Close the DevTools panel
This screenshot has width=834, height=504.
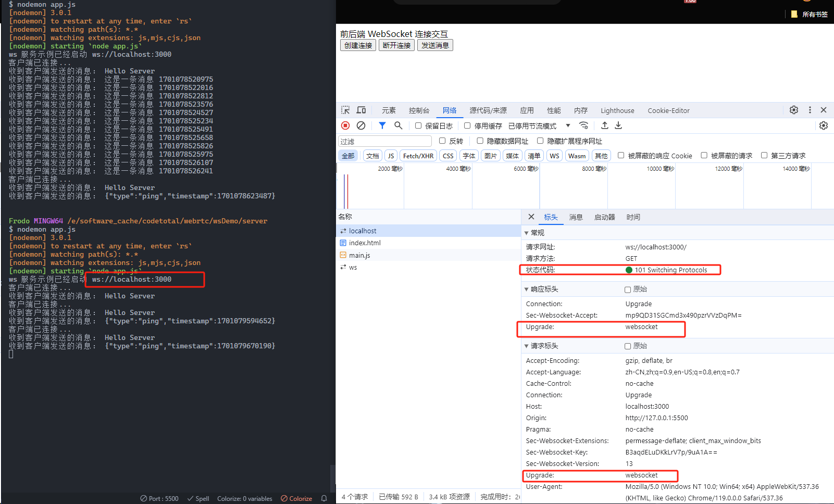click(x=824, y=110)
